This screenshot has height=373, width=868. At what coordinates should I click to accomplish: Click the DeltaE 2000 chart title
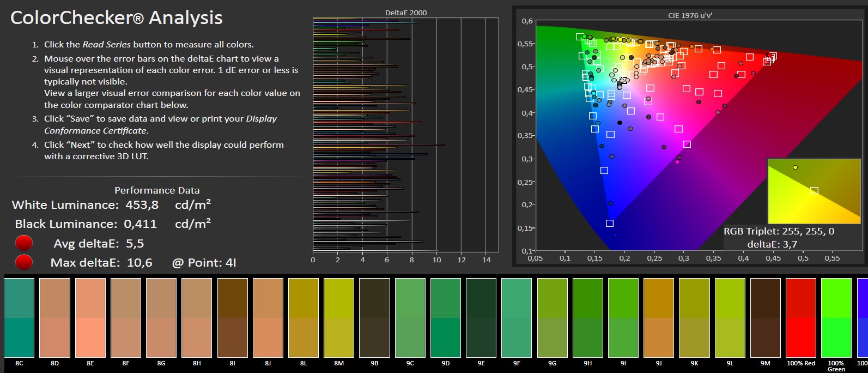pos(405,13)
